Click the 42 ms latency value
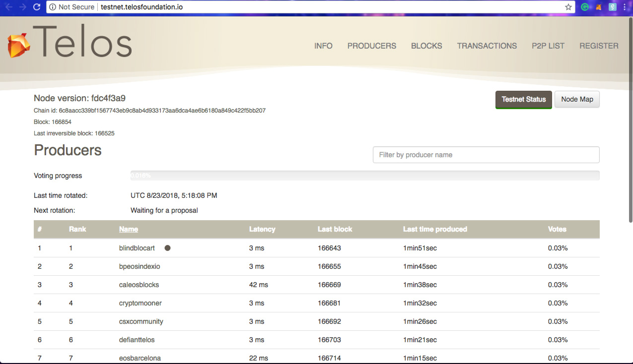The width and height of the screenshot is (633, 364). (259, 285)
